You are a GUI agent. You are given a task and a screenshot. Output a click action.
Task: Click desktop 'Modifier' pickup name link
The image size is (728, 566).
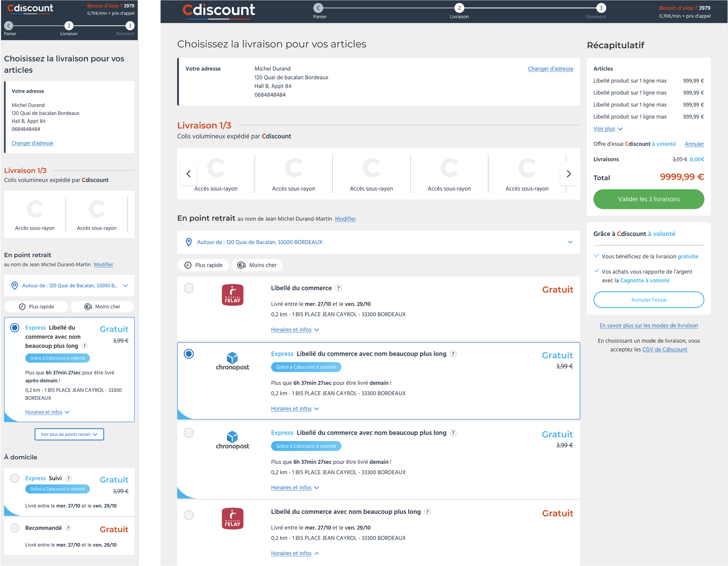pos(345,219)
